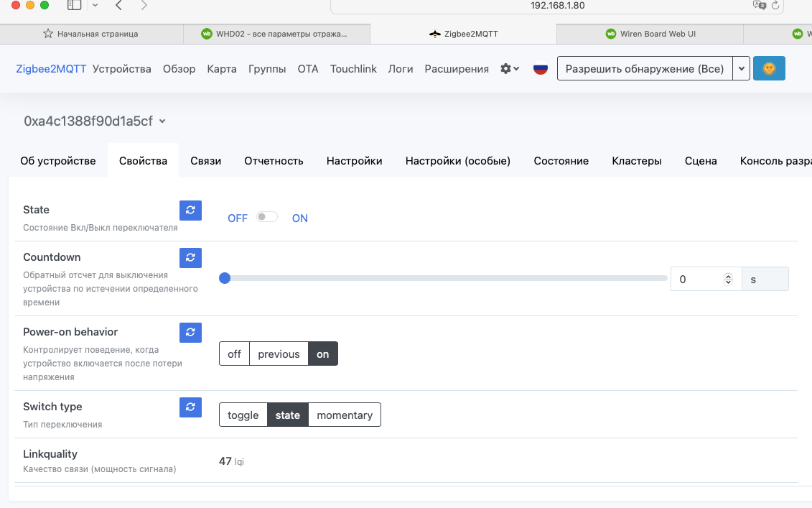Click the blue sun theme button
Viewport: 812px width, 508px height.
pos(769,69)
